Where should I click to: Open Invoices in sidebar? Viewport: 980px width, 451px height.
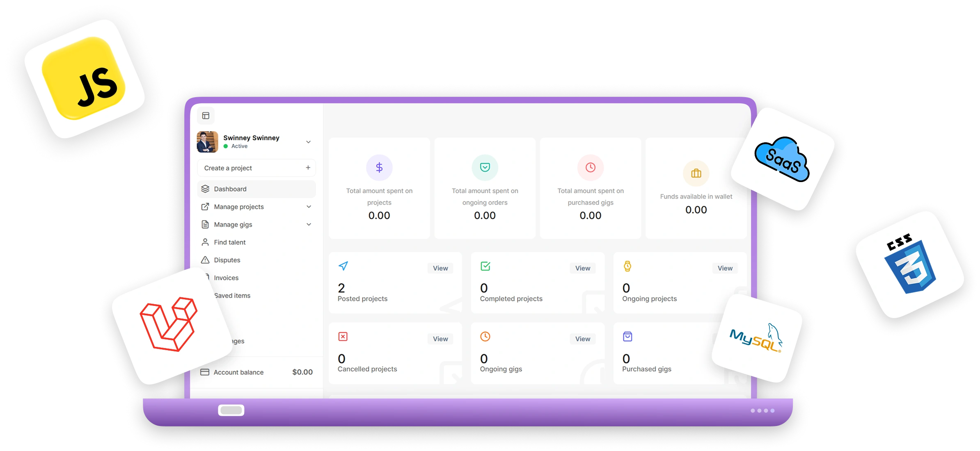(226, 278)
